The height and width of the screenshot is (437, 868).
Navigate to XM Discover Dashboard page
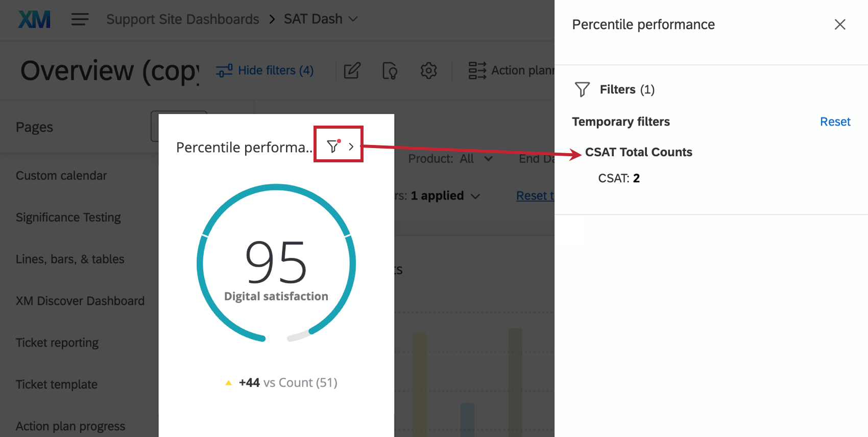click(80, 301)
